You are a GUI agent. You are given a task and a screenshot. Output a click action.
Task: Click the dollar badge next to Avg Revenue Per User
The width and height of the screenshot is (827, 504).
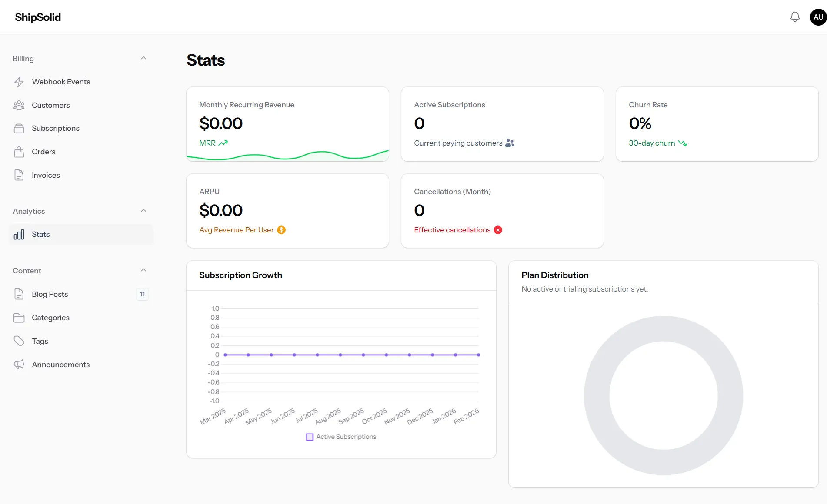click(x=281, y=230)
